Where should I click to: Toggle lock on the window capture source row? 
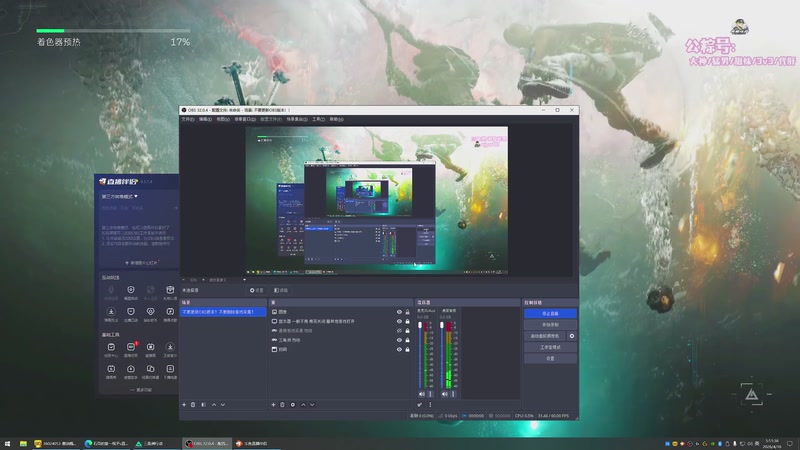click(x=407, y=349)
